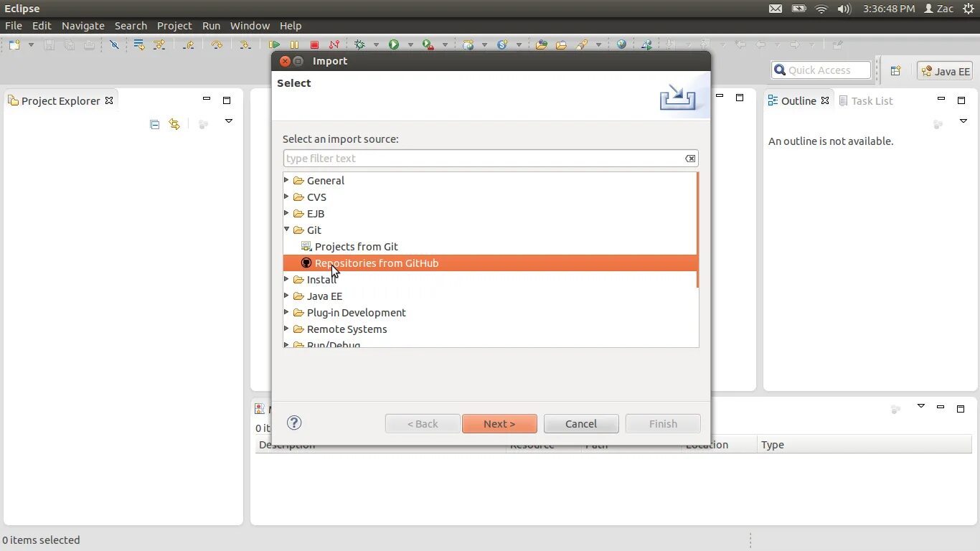Close the Project Explorer tab
The height and width of the screenshot is (551, 980).
point(109,100)
